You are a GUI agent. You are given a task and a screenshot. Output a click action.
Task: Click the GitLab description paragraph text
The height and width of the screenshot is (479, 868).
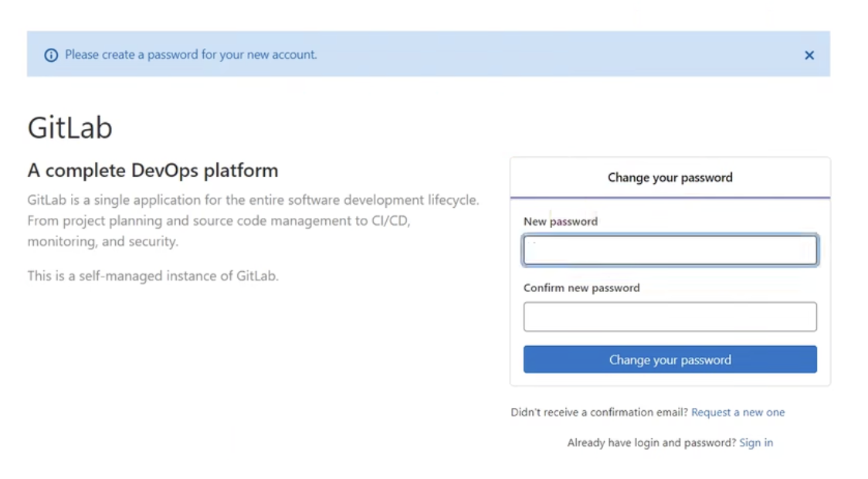[253, 221]
